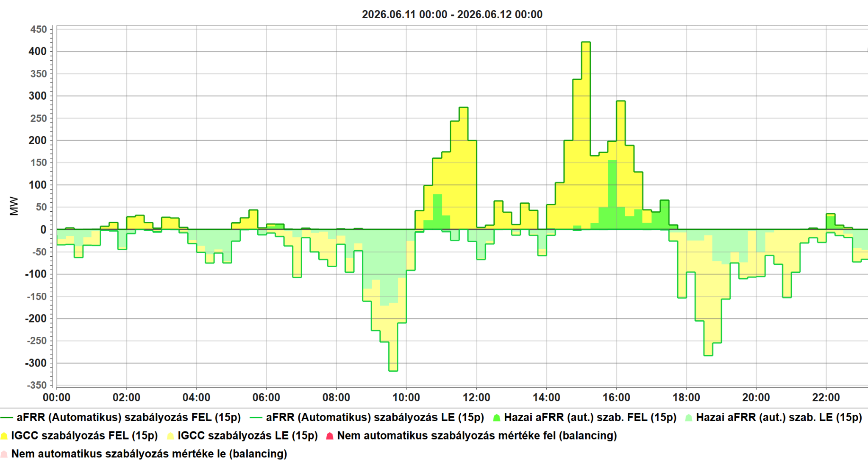The image size is (868, 462).
Task: Click the 50 y-axis tick label
Action: point(42,207)
